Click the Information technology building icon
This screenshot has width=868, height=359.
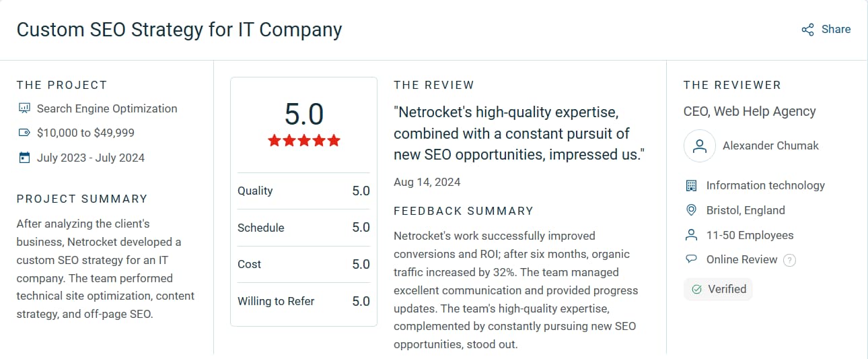pyautogui.click(x=691, y=186)
